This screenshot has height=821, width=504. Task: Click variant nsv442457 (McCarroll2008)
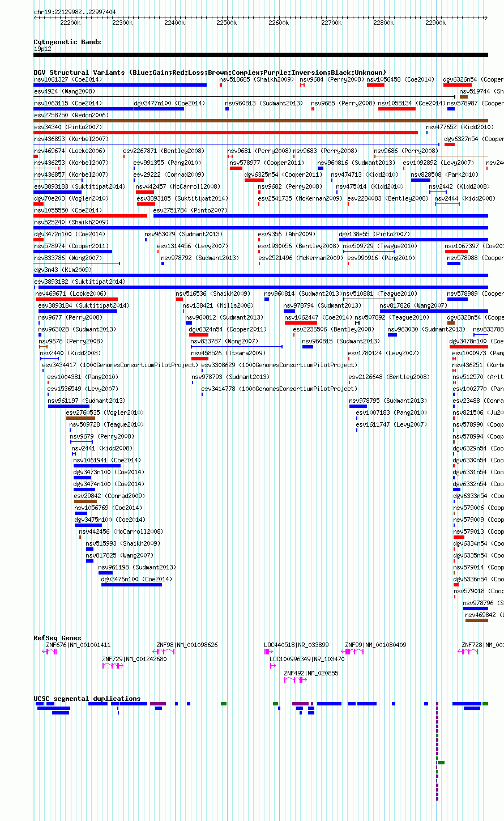[x=178, y=186]
